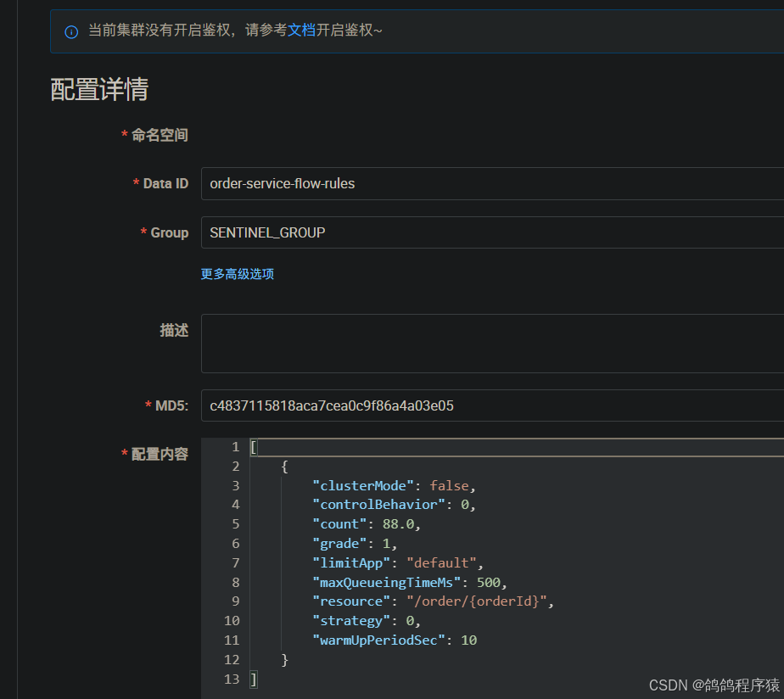Click the 配置内容 label
This screenshot has height=699, width=784.
coord(160,454)
